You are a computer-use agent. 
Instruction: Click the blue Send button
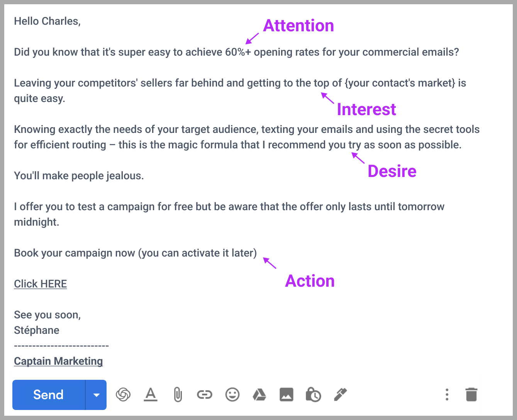click(49, 395)
